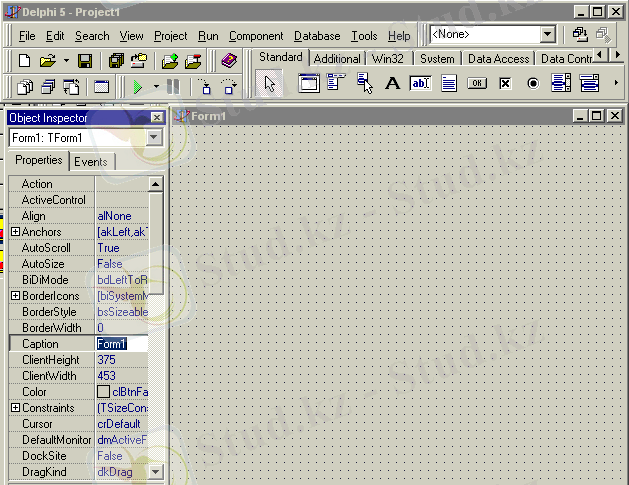Image resolution: width=629 pixels, height=485 pixels.
Task: Switch to the Events tab
Action: pos(90,162)
